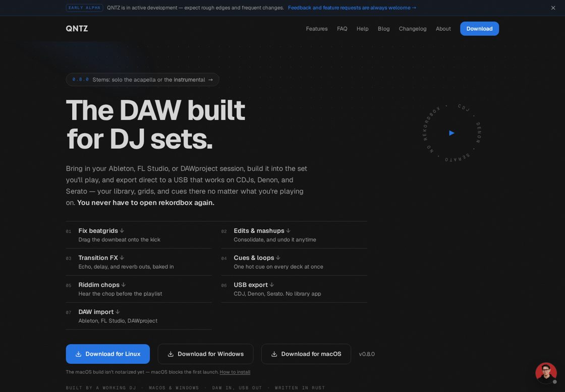565x392 pixels.
Task: Click 'Hear the chop before the playlist' text
Action: point(121,294)
